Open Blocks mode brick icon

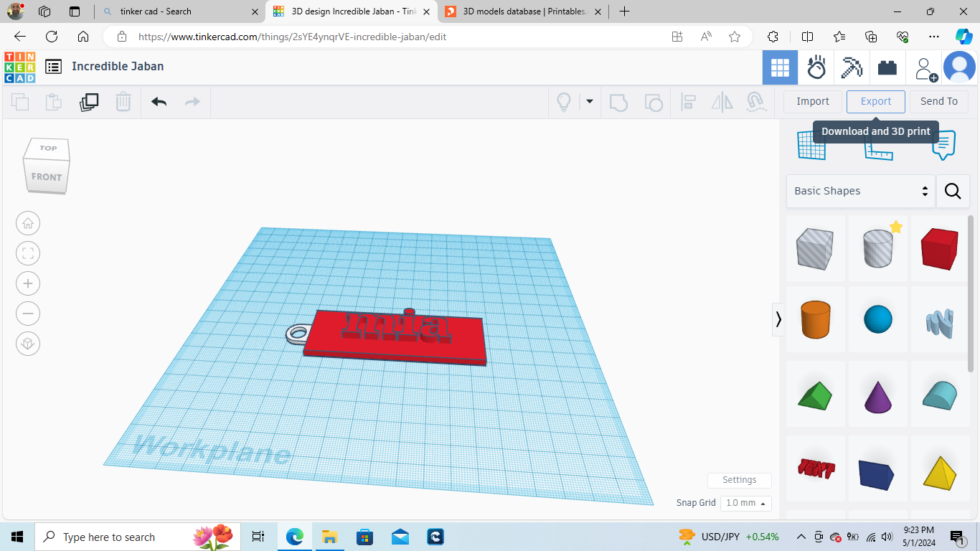887,68
